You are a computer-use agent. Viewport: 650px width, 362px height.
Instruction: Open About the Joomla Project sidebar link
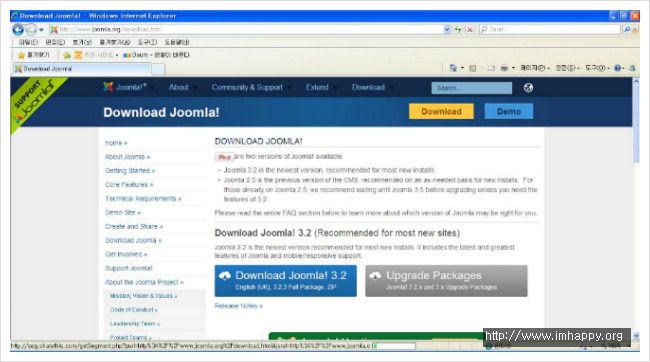144,282
